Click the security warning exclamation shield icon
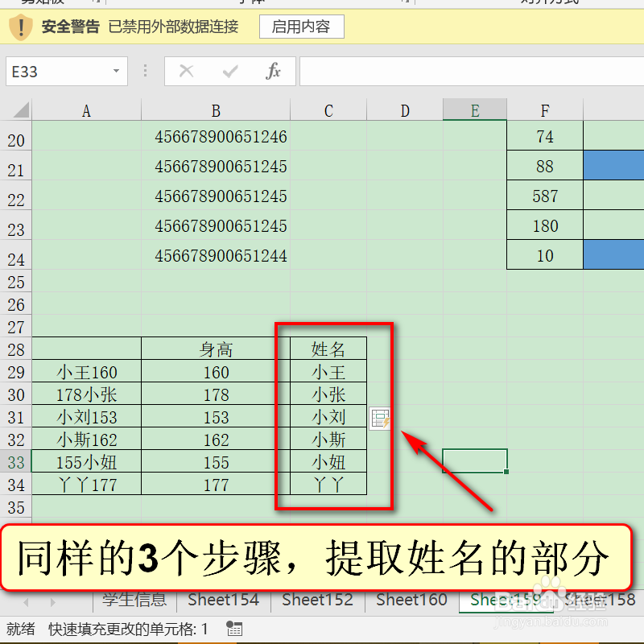This screenshot has width=644, height=644. 19,27
